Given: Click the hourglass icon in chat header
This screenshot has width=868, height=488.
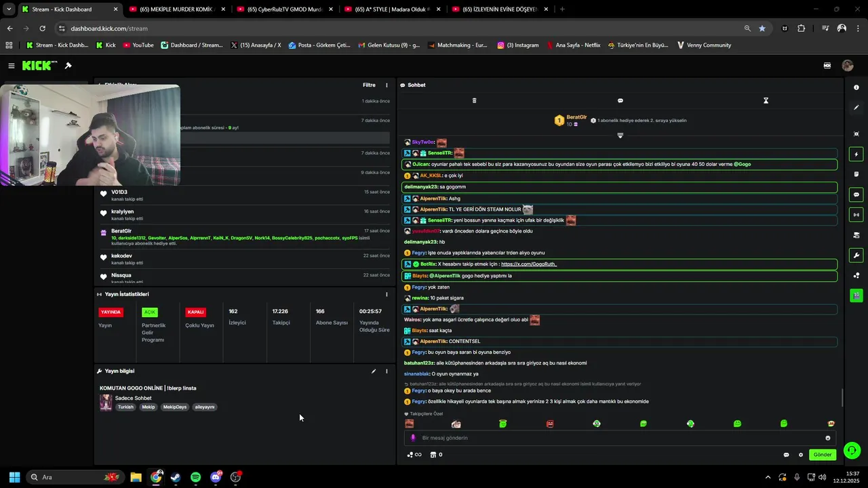Looking at the screenshot, I should (x=766, y=100).
